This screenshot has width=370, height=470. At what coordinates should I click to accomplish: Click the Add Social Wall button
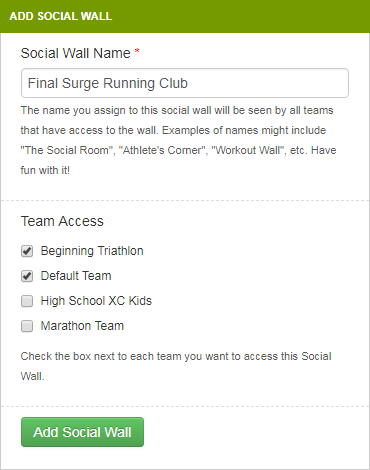(x=82, y=432)
